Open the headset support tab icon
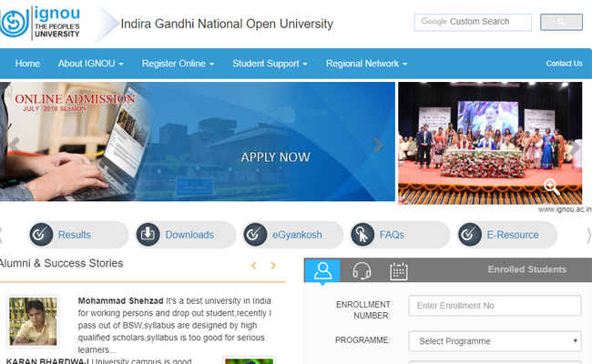592x364 pixels. (361, 270)
